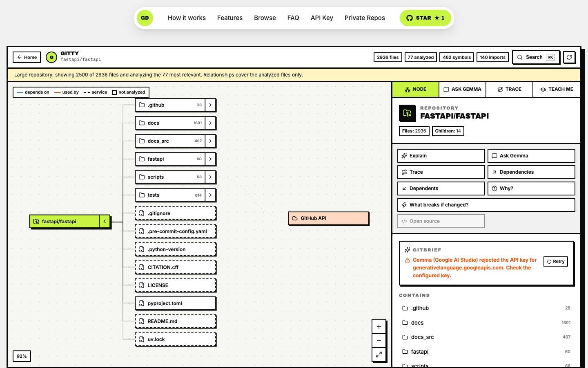588x368 pixels.
Task: Zoom in with the plus button
Action: coord(379,327)
